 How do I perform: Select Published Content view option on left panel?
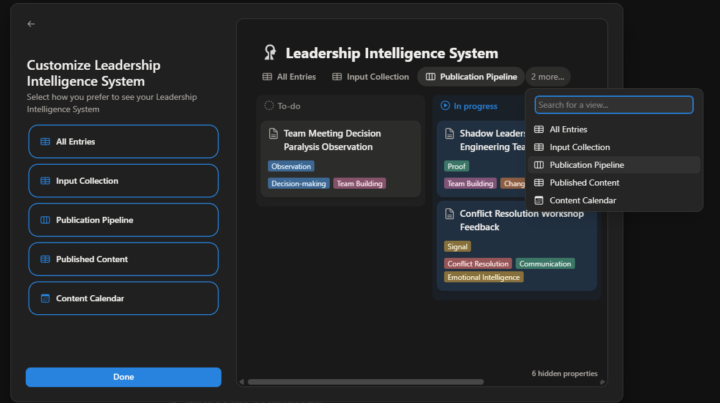click(x=123, y=259)
